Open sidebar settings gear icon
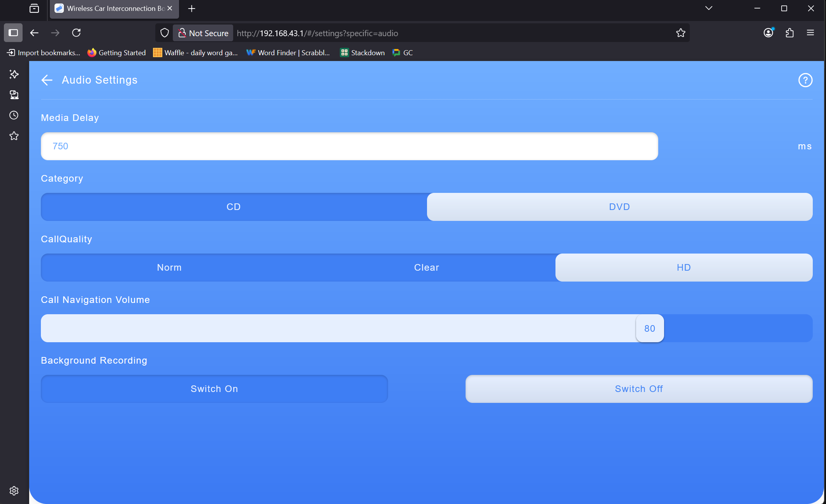The height and width of the screenshot is (504, 826). coord(14,491)
